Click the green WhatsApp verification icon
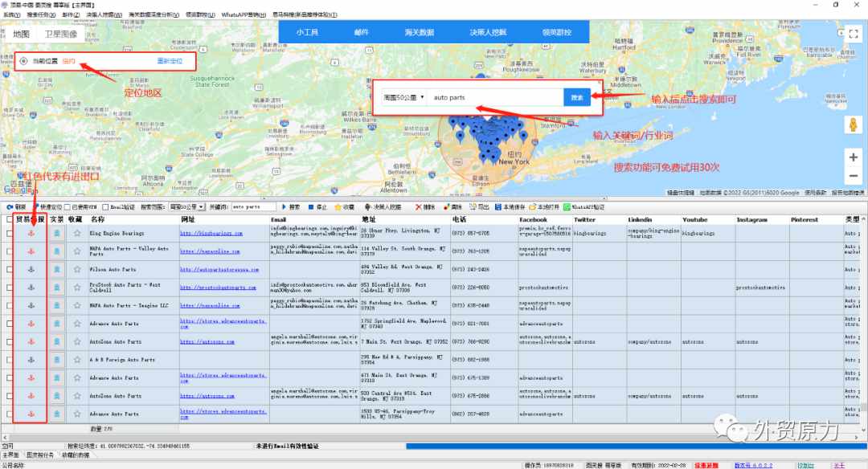The width and height of the screenshot is (868, 469). pyautogui.click(x=567, y=207)
